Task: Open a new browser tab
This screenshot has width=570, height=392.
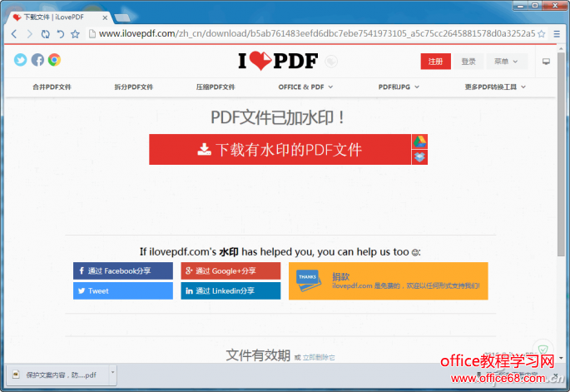Action: pyautogui.click(x=122, y=17)
